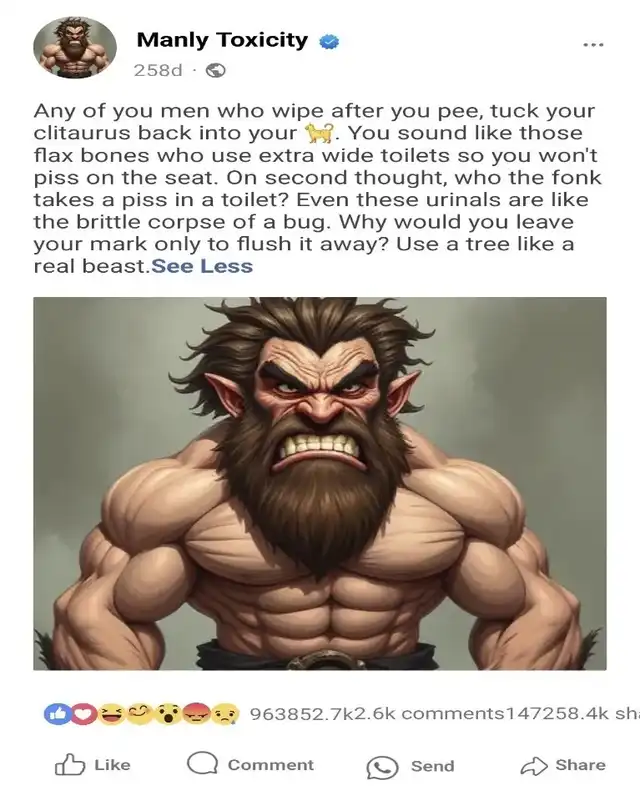Open the angry bearded brute image
The height and width of the screenshot is (801, 640).
(320, 483)
